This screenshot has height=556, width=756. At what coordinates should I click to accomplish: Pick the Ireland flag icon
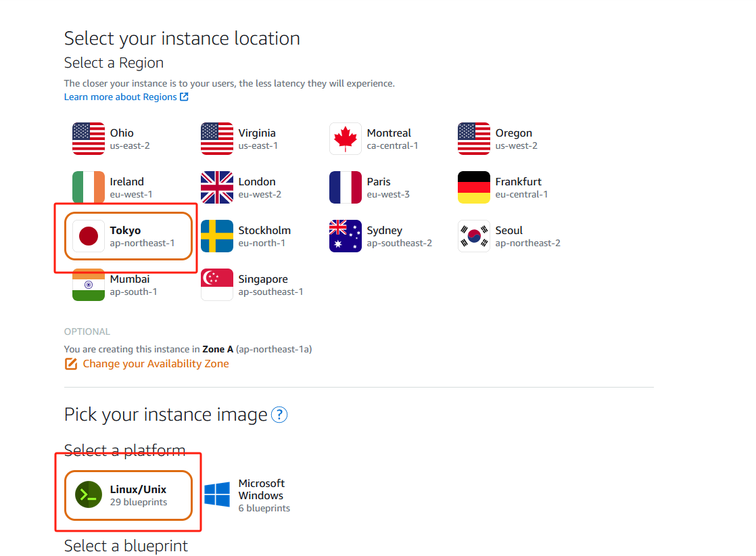click(88, 187)
